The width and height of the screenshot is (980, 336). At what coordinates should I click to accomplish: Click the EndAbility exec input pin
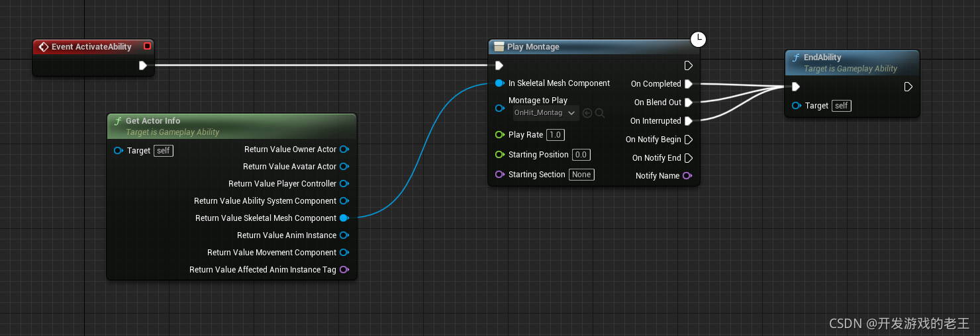tap(796, 87)
